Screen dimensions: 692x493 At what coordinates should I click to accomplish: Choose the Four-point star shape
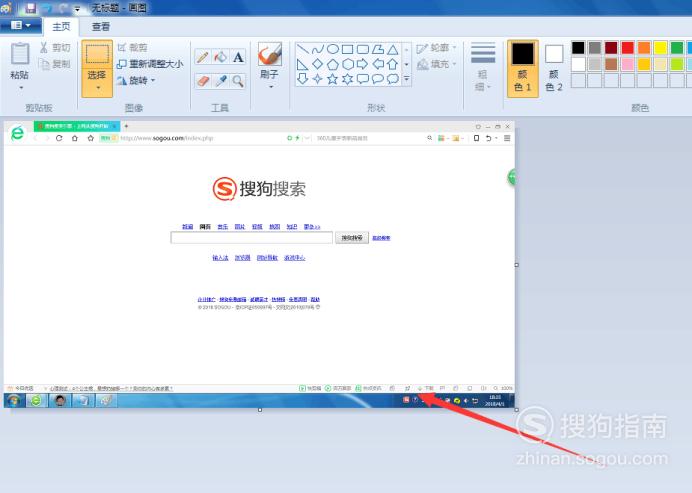coord(318,79)
